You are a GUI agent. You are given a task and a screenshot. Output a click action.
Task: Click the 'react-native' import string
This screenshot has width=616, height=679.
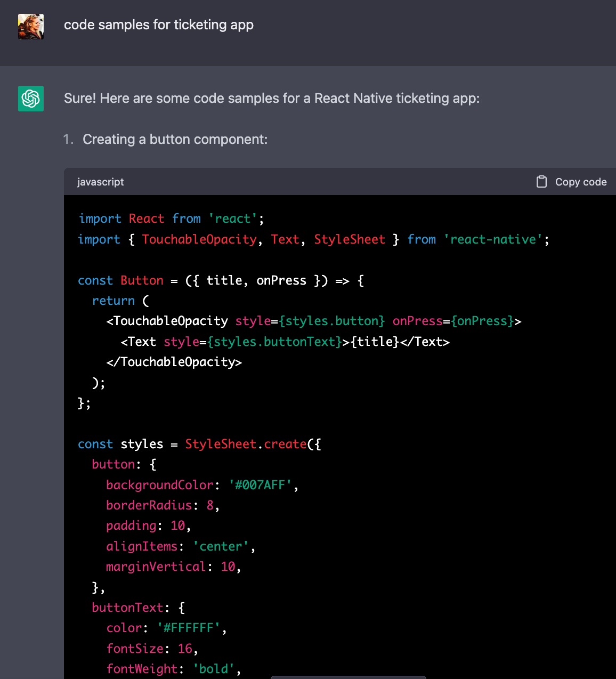(493, 239)
